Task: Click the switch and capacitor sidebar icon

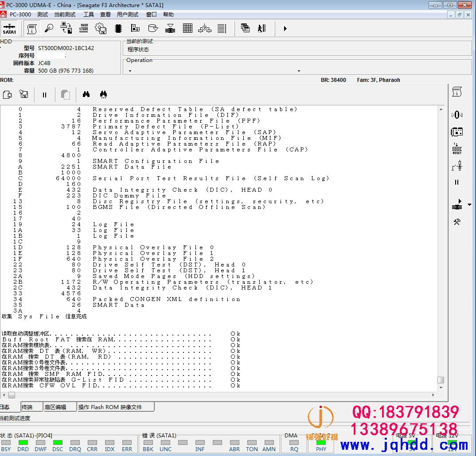Action: pos(457,166)
